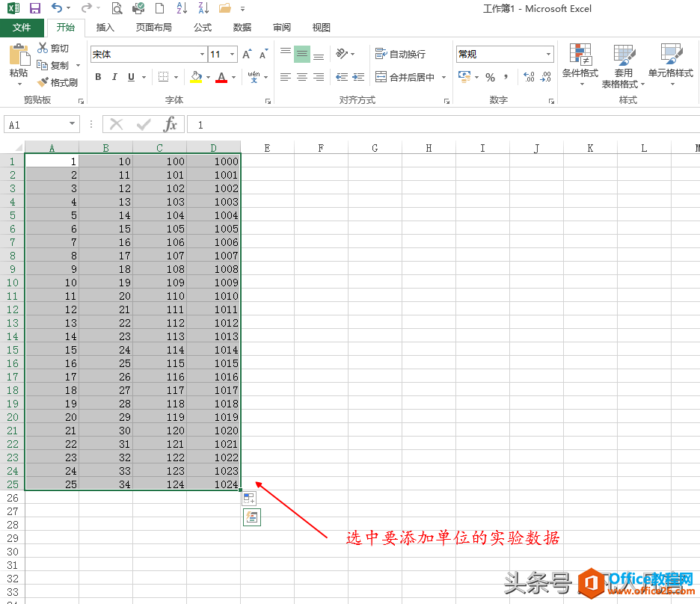Toggle center text horizontally
The width and height of the screenshot is (700, 604).
302,77
